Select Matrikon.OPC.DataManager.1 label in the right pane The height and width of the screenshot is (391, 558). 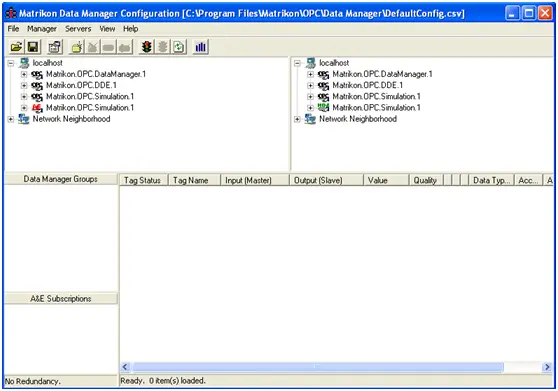coord(382,74)
